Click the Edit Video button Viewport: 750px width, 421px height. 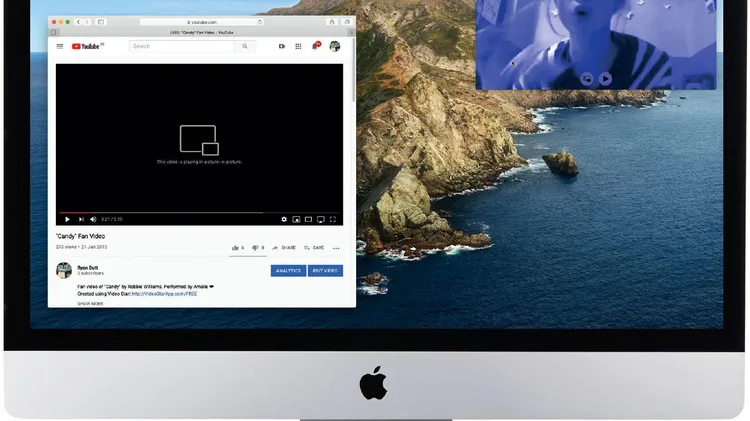coord(325,270)
